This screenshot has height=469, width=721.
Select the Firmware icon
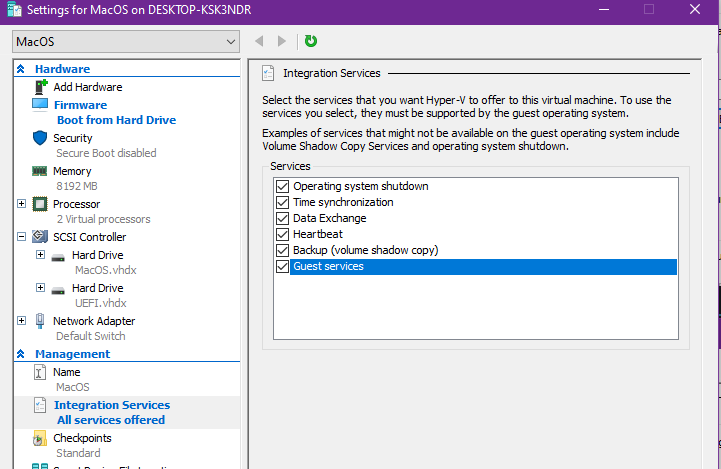coord(40,104)
